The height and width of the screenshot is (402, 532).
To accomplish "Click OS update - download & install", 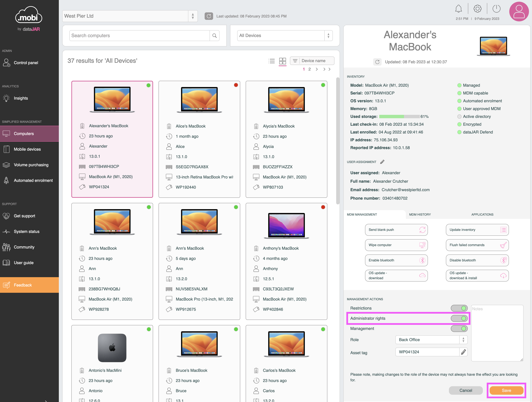I will click(477, 275).
